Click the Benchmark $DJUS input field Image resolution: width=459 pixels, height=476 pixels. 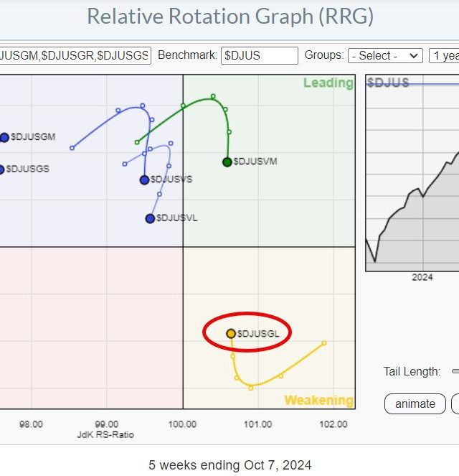[x=259, y=55]
